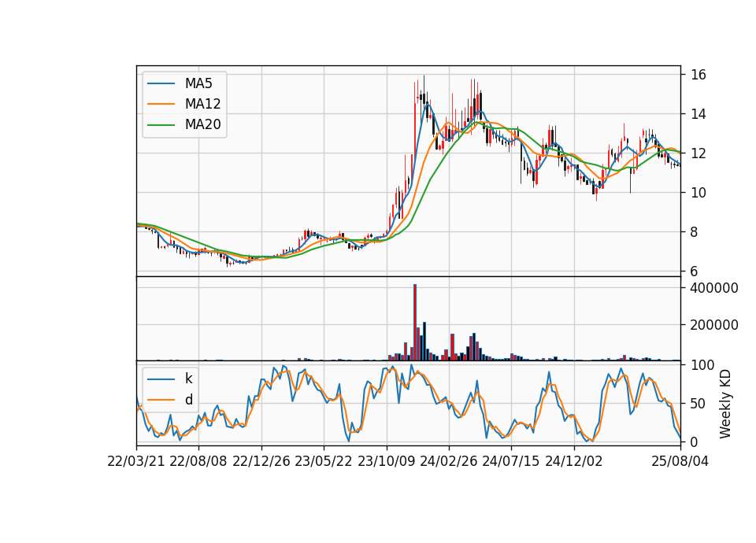Click the volume axis value 200000
The image size is (756, 543).
tap(714, 325)
